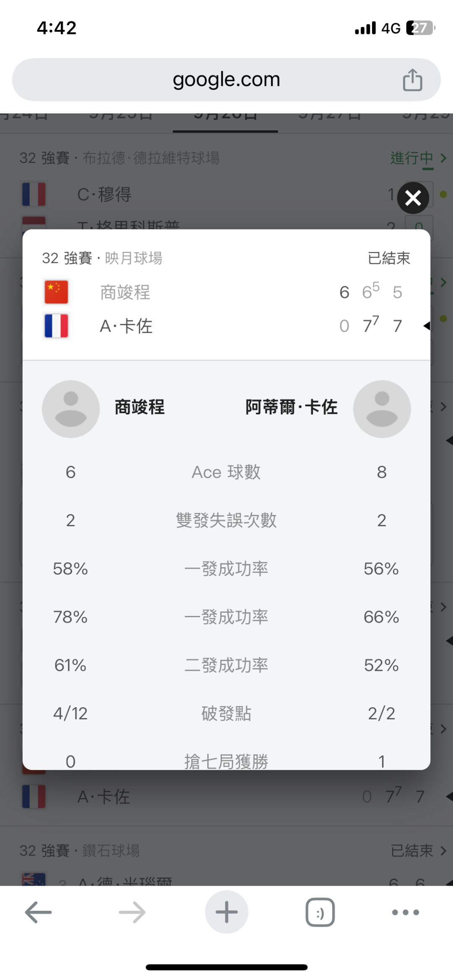The image size is (453, 980).
Task: Tap the browser forward arrow
Action: [x=132, y=912]
